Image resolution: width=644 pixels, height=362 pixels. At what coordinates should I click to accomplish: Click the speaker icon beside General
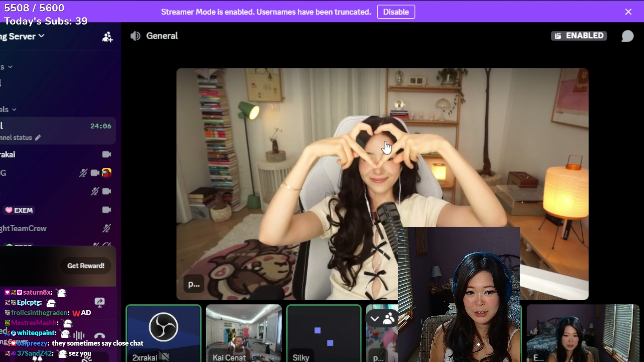tap(136, 36)
